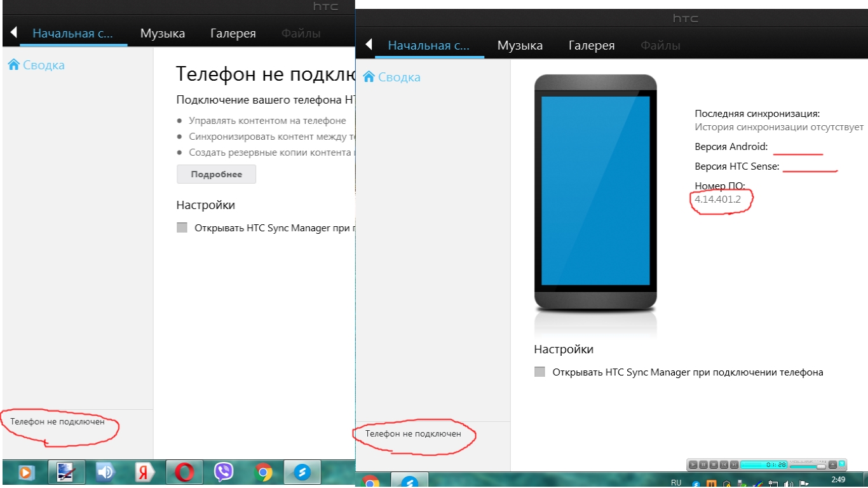Select Начальная с... tab in left window
Viewport: 868px width, 488px height.
click(x=72, y=33)
